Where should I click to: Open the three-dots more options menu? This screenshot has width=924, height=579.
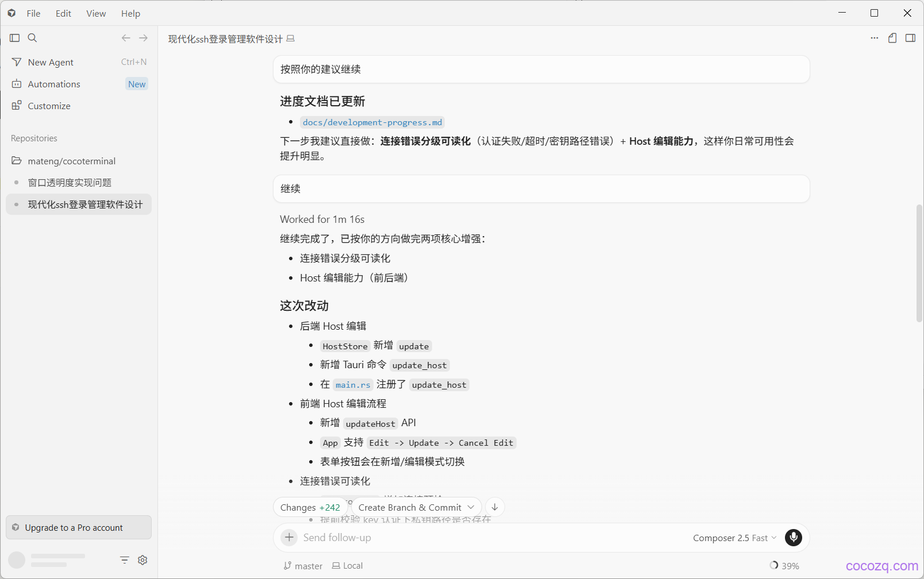click(875, 38)
